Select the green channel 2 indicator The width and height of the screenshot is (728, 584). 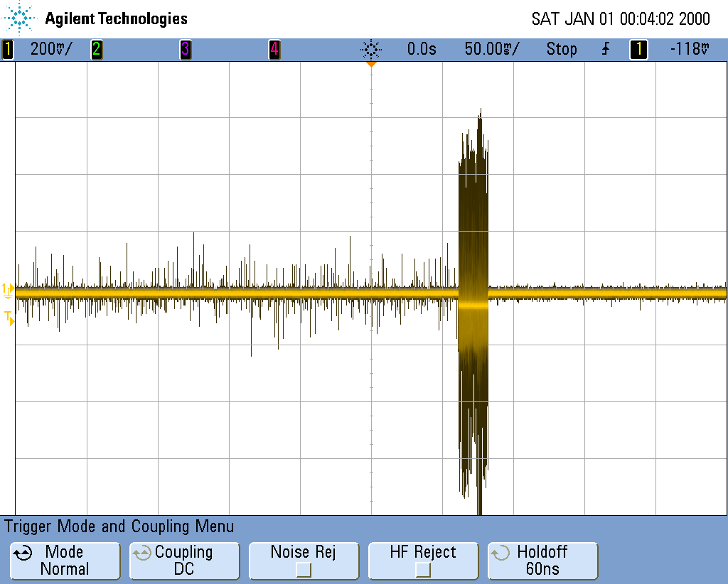96,50
